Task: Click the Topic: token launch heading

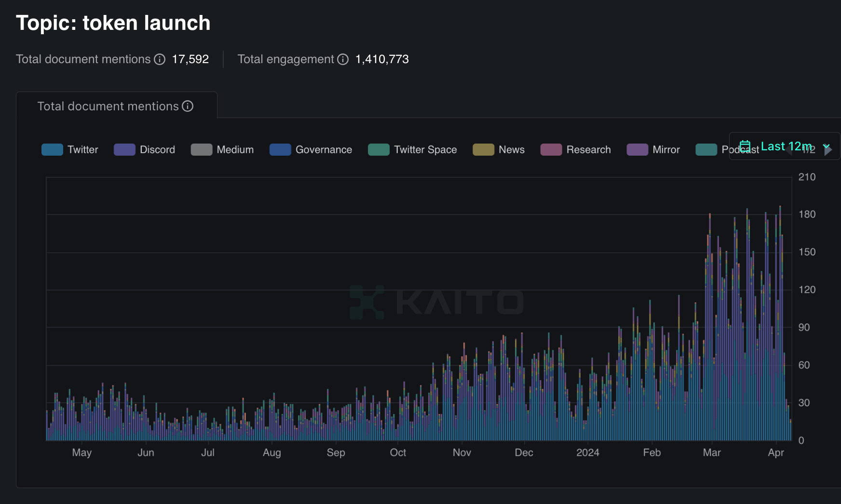Action: pos(113,23)
